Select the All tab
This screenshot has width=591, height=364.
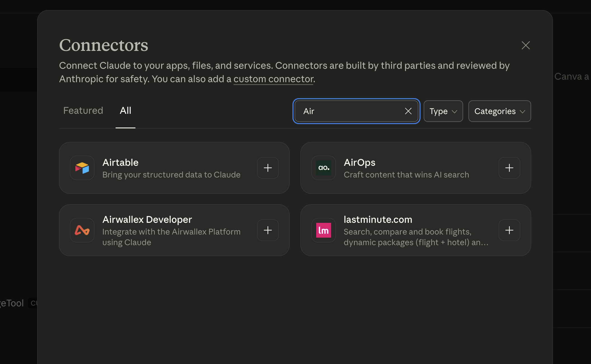(x=125, y=111)
